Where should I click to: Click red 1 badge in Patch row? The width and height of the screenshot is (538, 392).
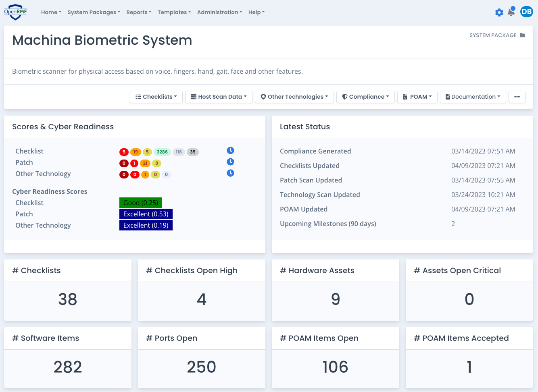click(134, 163)
